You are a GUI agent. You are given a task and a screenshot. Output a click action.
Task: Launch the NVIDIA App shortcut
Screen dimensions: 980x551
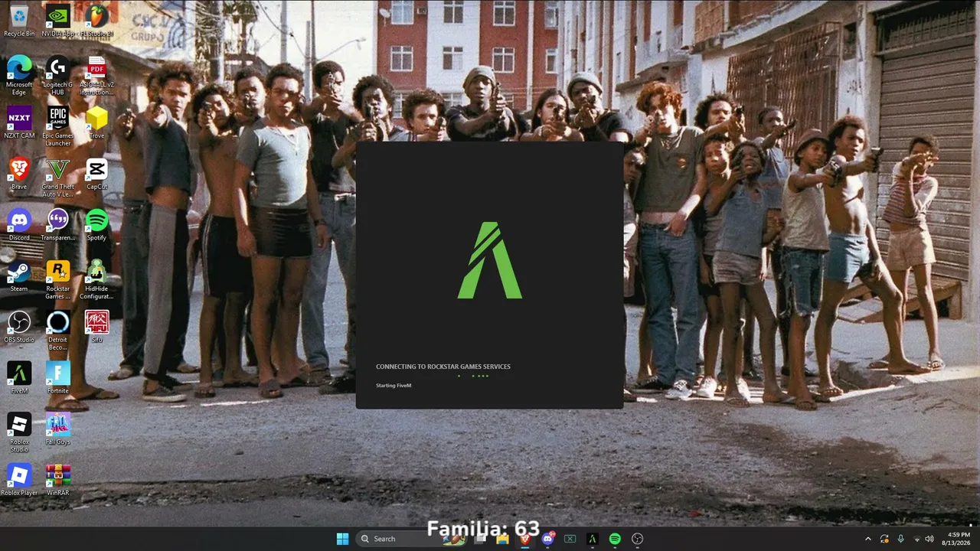tap(58, 21)
